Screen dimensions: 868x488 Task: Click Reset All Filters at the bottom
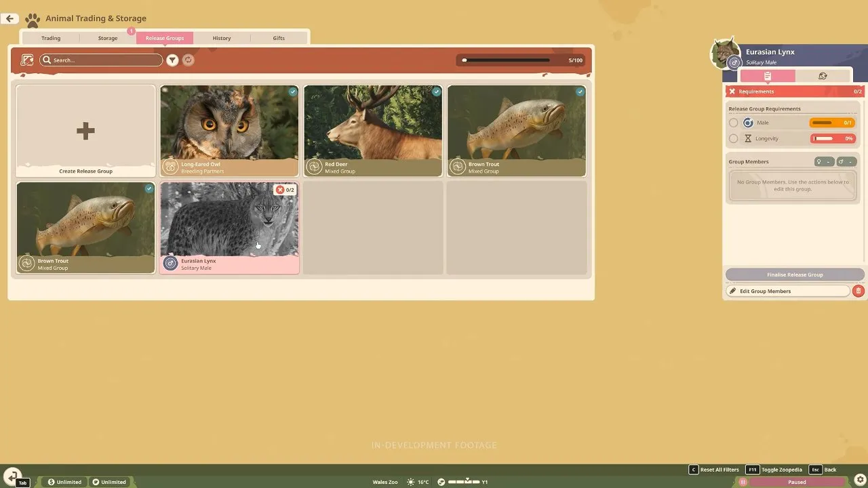point(713,470)
